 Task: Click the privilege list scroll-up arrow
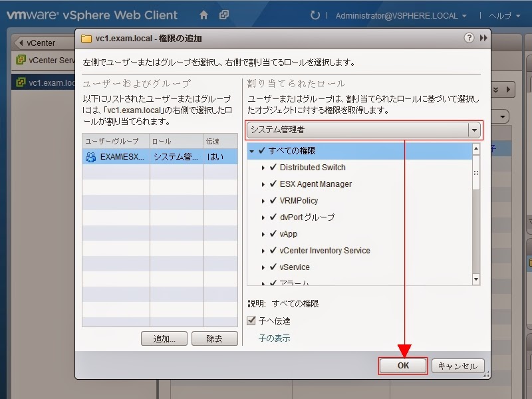tap(475, 148)
